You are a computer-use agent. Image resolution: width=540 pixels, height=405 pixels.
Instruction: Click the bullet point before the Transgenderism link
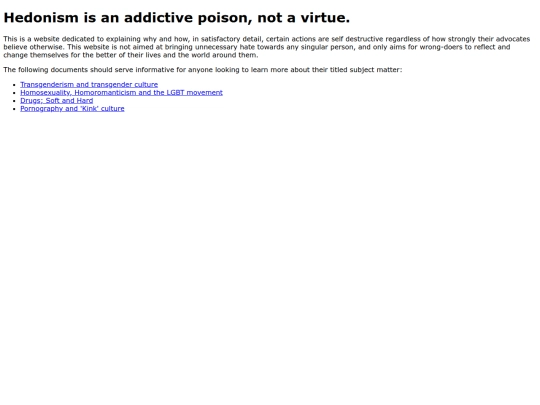pyautogui.click(x=14, y=85)
